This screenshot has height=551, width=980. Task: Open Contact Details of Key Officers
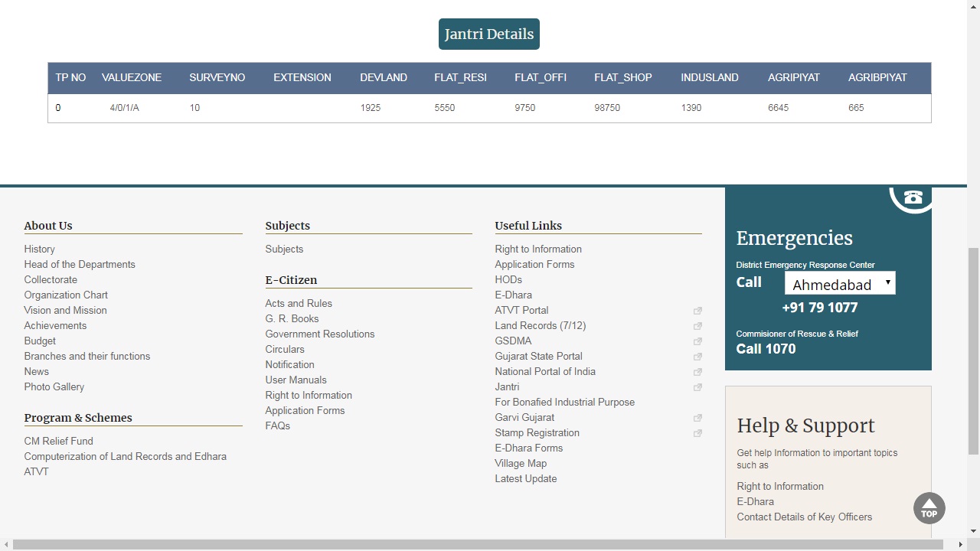tap(804, 517)
